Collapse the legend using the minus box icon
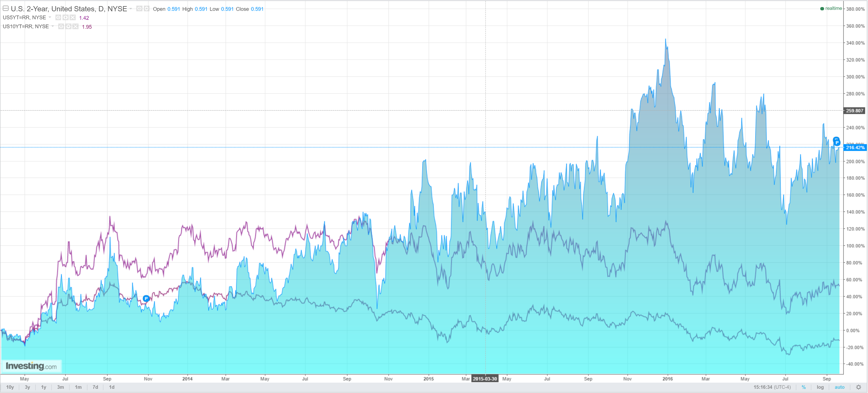Image resolution: width=868 pixels, height=393 pixels. point(6,8)
